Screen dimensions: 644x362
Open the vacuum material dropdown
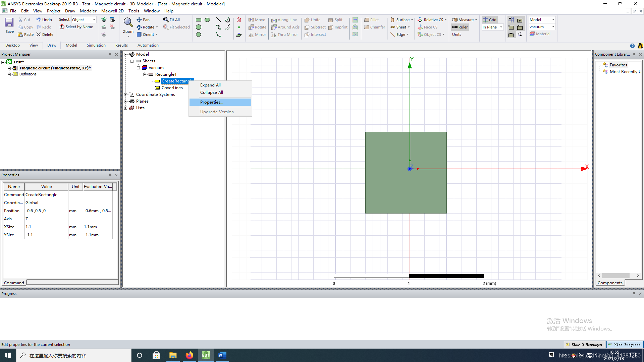(x=542, y=27)
